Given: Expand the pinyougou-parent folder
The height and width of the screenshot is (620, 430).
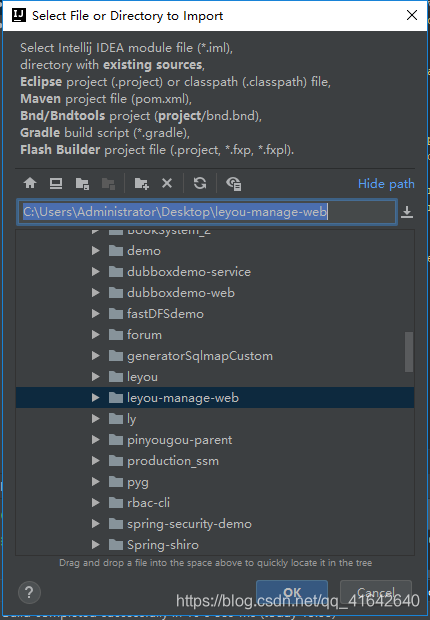Looking at the screenshot, I should (95, 439).
